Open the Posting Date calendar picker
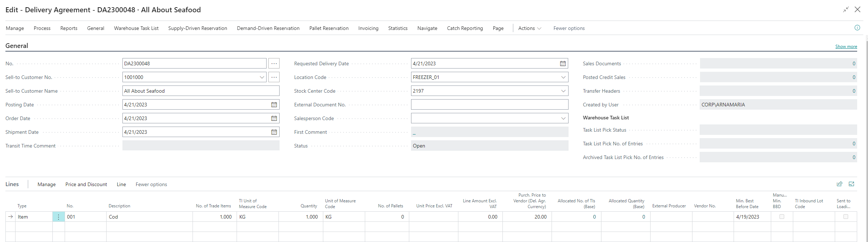The width and height of the screenshot is (868, 242). [x=274, y=105]
